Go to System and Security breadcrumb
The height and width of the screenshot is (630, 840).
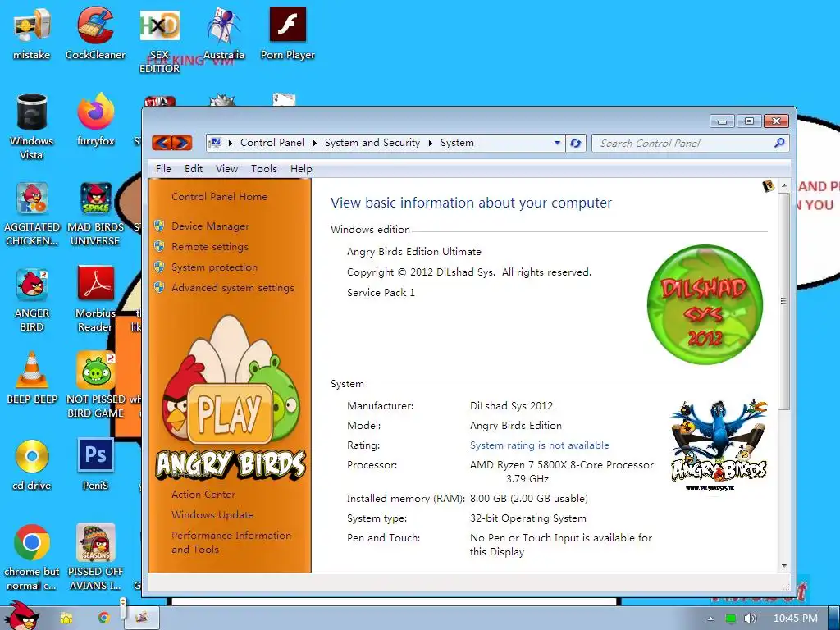point(372,143)
